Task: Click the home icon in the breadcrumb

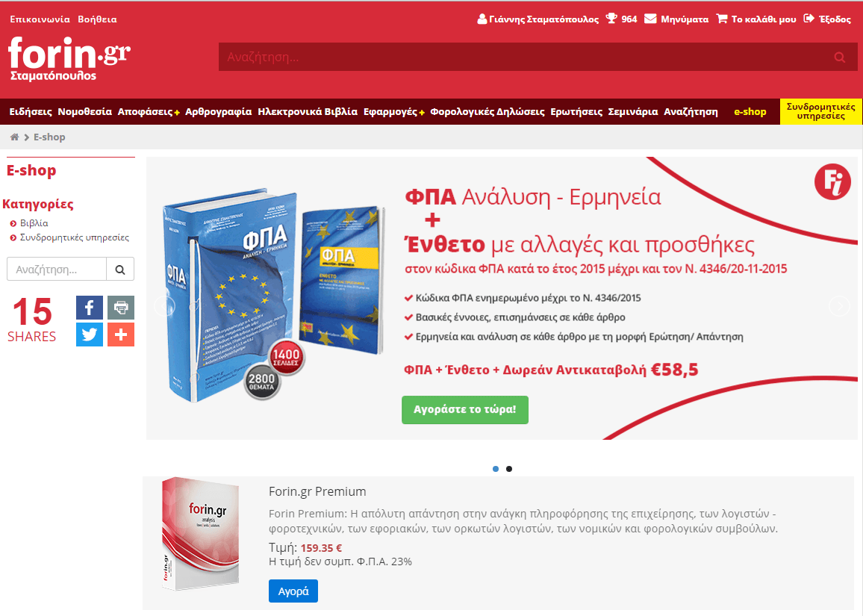Action: pos(14,137)
